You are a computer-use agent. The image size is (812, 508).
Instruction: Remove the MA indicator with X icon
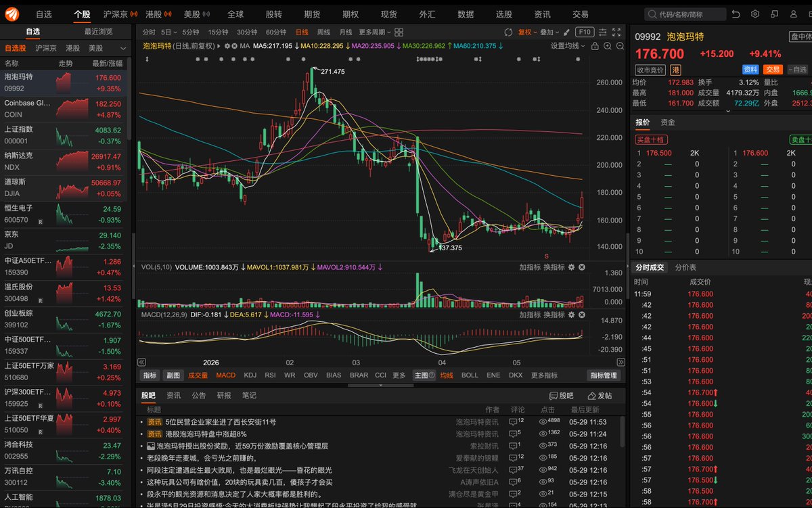pyautogui.click(x=236, y=46)
